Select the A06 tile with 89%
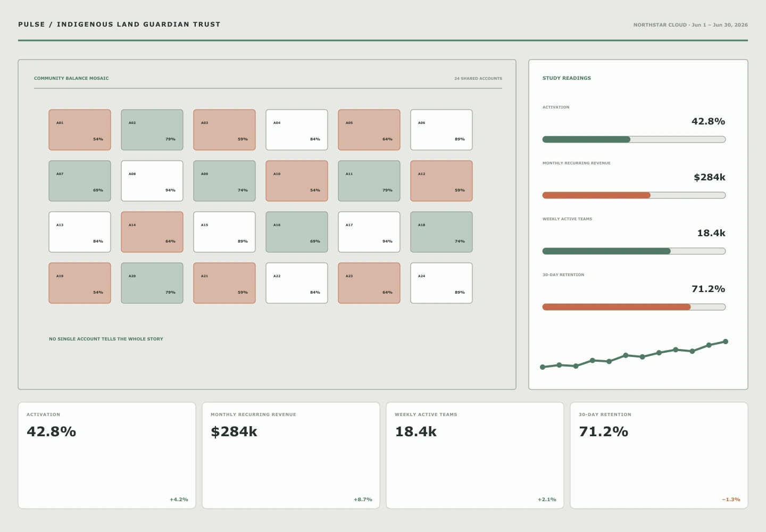This screenshot has width=766, height=532. tap(442, 130)
